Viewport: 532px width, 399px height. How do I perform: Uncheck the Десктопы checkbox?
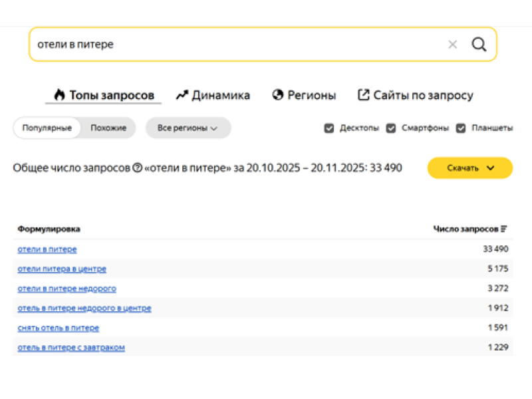[x=329, y=128]
